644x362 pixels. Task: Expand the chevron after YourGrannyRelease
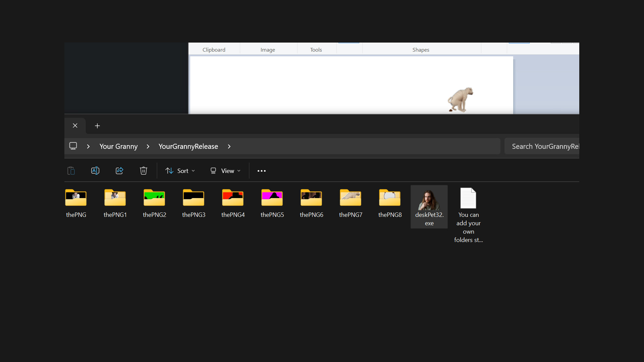tap(229, 146)
